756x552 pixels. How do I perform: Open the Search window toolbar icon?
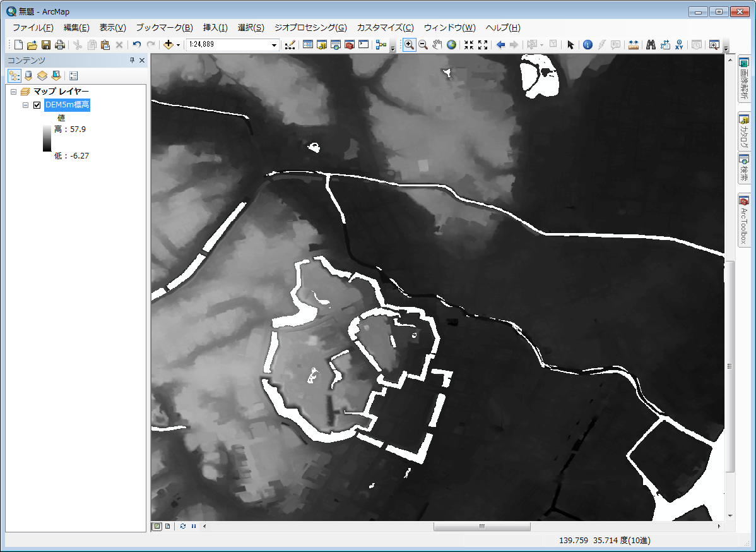click(x=336, y=45)
